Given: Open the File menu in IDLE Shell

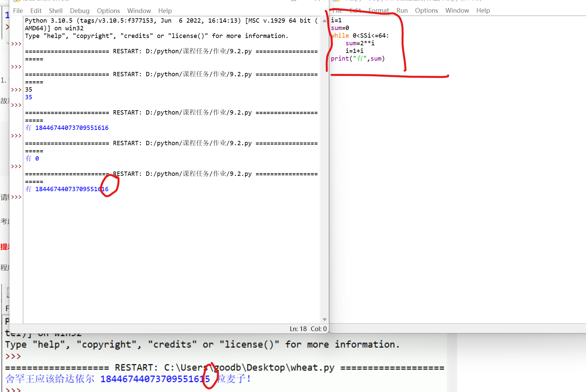Looking at the screenshot, I should (x=18, y=11).
